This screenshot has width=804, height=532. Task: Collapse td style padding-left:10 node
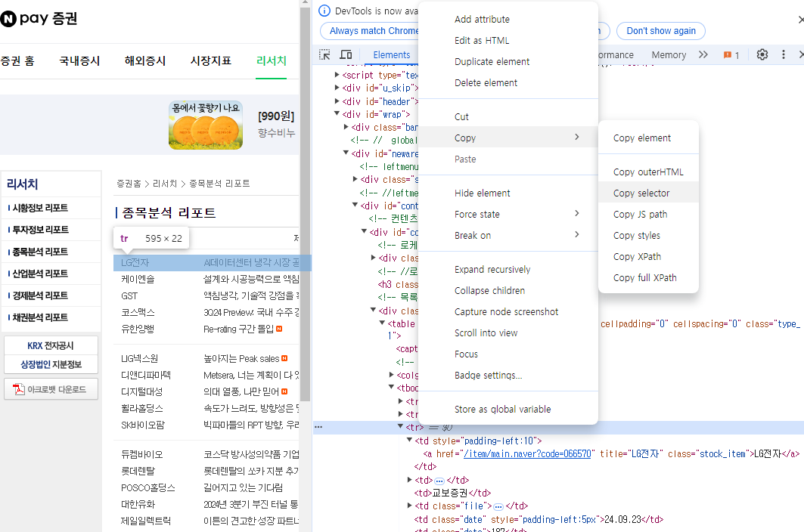pos(410,441)
